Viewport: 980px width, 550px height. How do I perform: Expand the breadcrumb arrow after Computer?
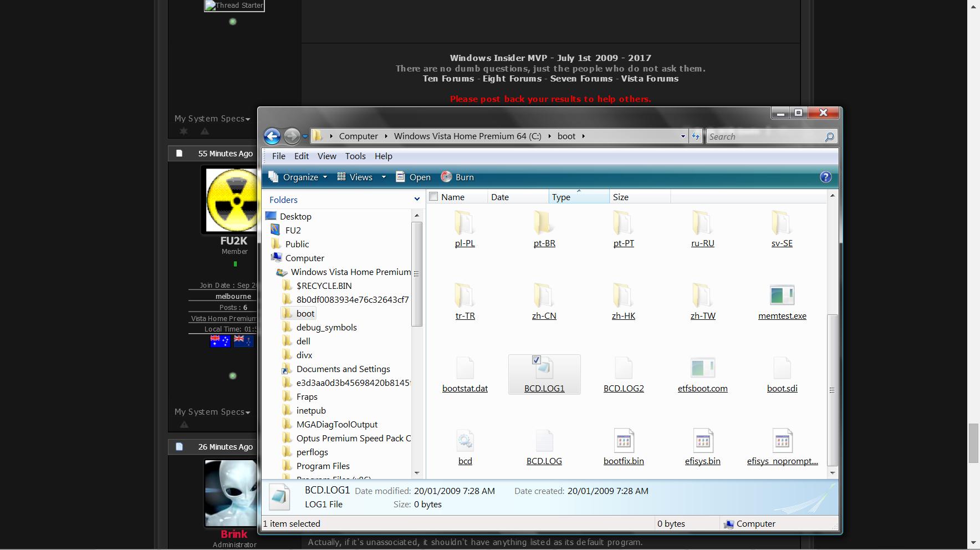pyautogui.click(x=386, y=136)
